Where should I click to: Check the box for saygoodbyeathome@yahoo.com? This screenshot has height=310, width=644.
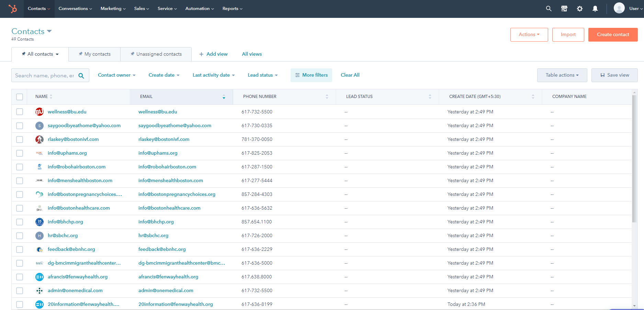pos(20,125)
